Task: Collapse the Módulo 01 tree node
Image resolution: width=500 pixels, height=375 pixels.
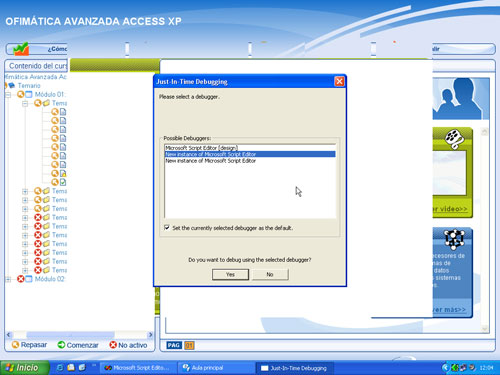Action: click(8, 95)
